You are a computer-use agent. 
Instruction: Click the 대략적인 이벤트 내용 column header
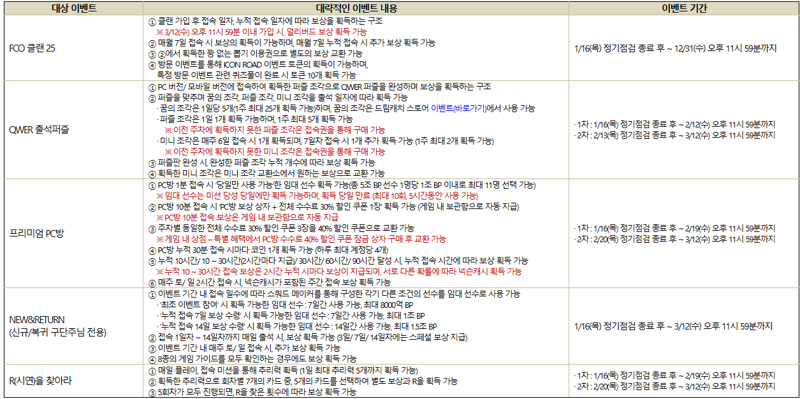coord(356,9)
